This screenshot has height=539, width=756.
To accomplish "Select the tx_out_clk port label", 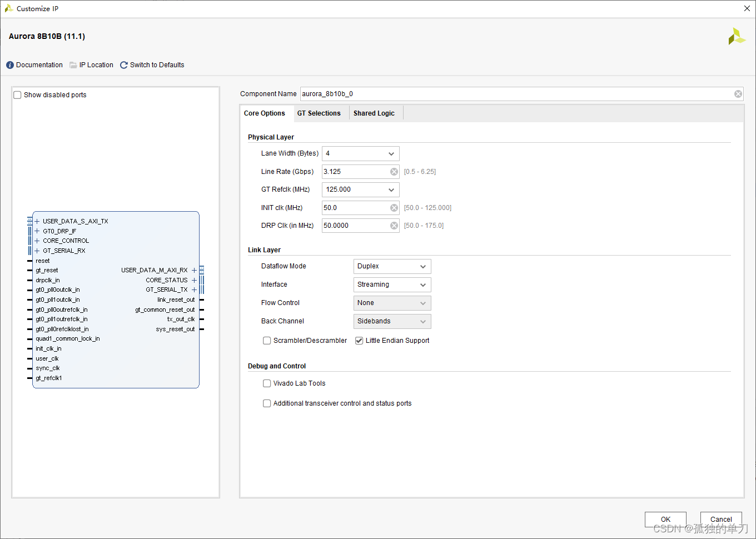I will 181,319.
